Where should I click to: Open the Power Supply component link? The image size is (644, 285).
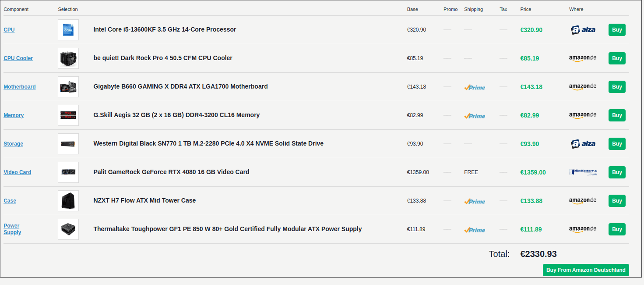[12, 229]
